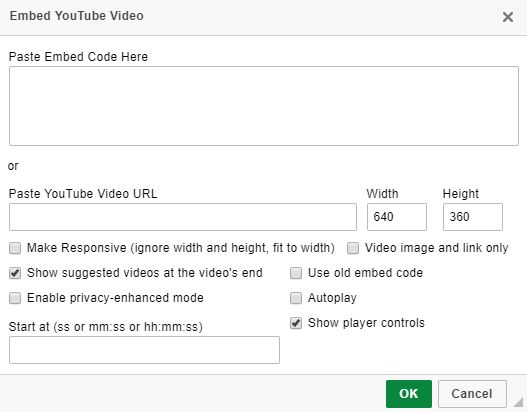Image resolution: width=527 pixels, height=412 pixels.
Task: Tick Enable privacy-enhanced mode checkbox
Action: [x=15, y=298]
